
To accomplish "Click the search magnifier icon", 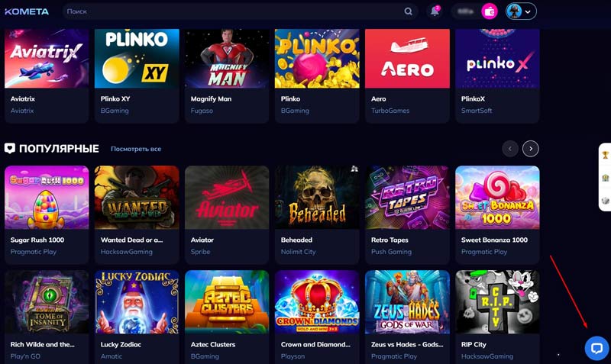I will click(408, 11).
